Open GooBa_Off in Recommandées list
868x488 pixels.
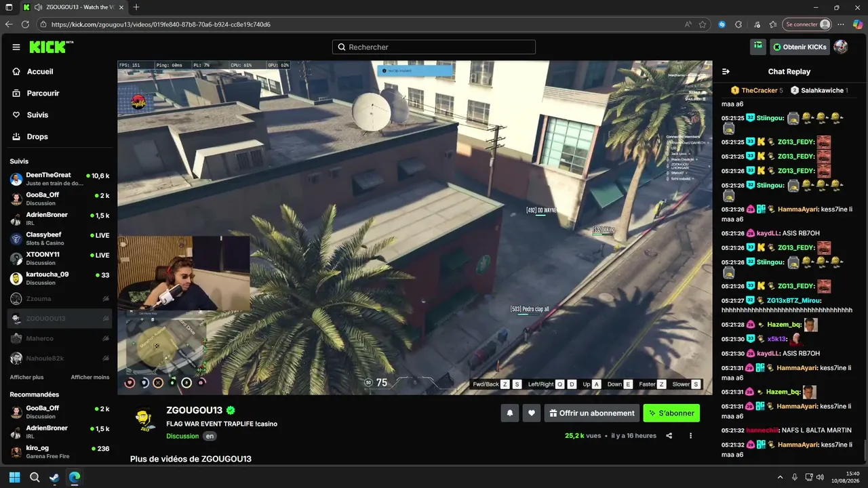click(x=60, y=412)
